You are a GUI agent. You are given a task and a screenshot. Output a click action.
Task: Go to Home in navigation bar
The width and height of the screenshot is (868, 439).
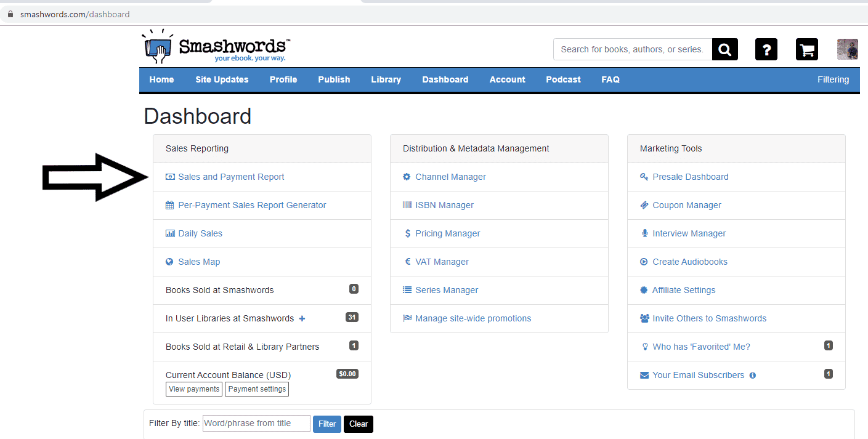coord(161,79)
